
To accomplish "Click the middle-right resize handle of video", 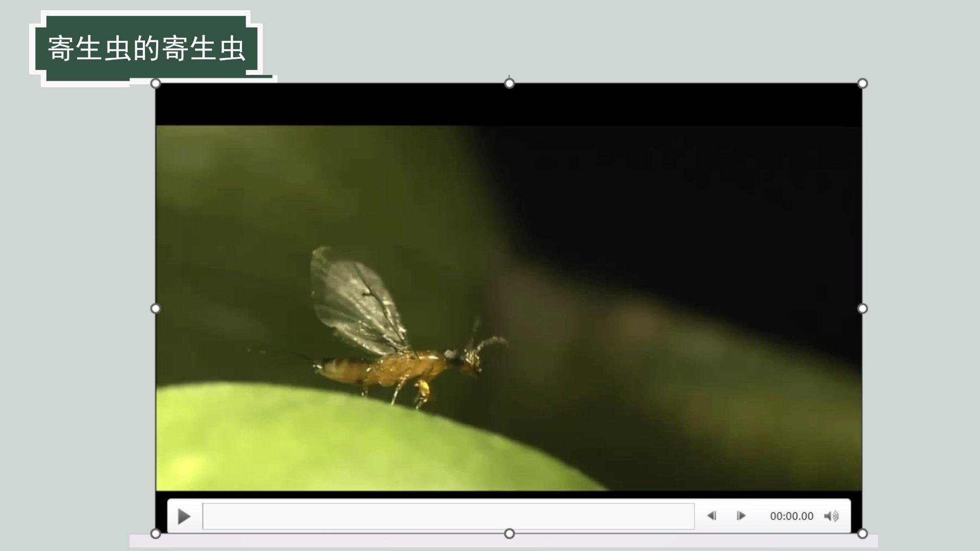I will pos(862,308).
